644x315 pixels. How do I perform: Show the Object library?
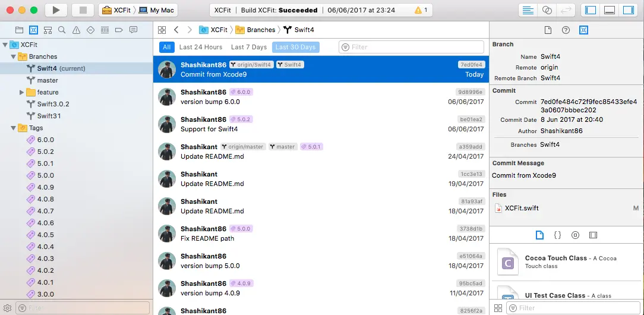(575, 235)
